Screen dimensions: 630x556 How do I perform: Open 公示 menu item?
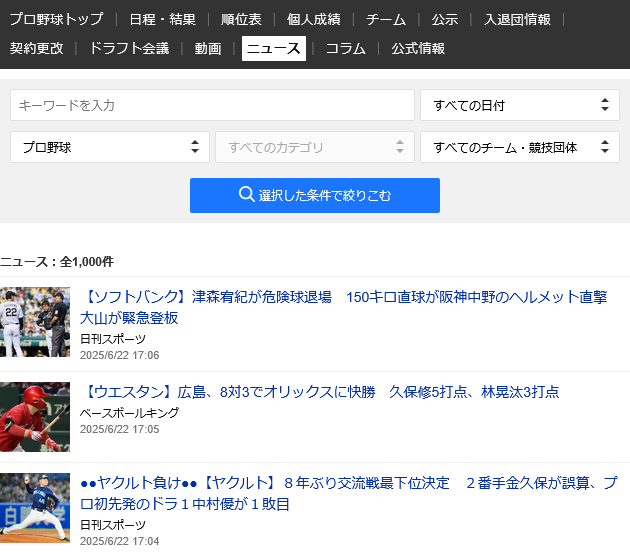coord(444,19)
